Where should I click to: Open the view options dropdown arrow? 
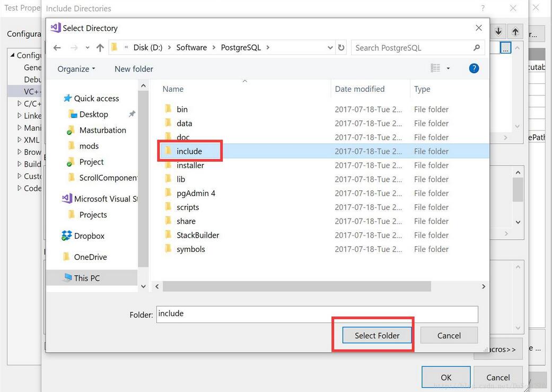[x=448, y=68]
